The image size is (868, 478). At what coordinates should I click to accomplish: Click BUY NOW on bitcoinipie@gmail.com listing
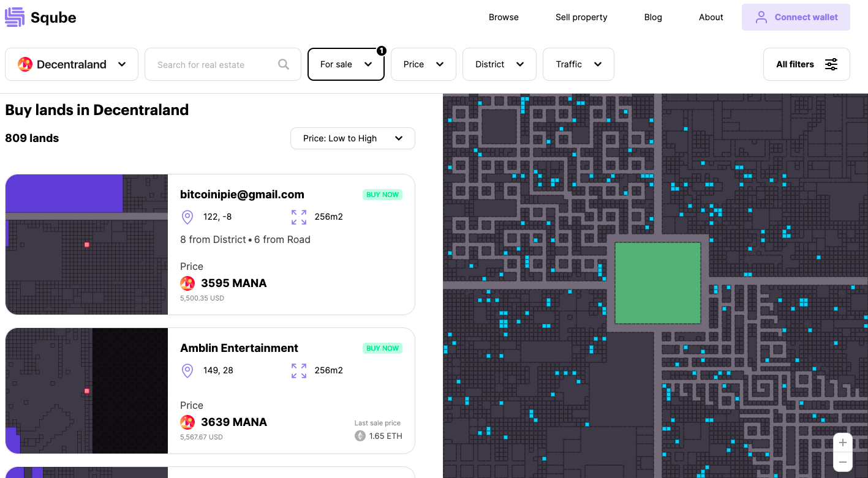point(382,195)
